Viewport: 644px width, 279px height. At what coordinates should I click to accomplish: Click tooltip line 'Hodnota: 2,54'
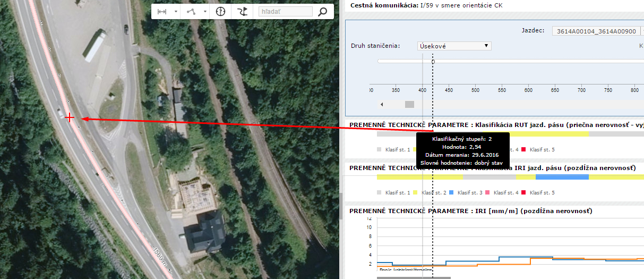pos(462,147)
